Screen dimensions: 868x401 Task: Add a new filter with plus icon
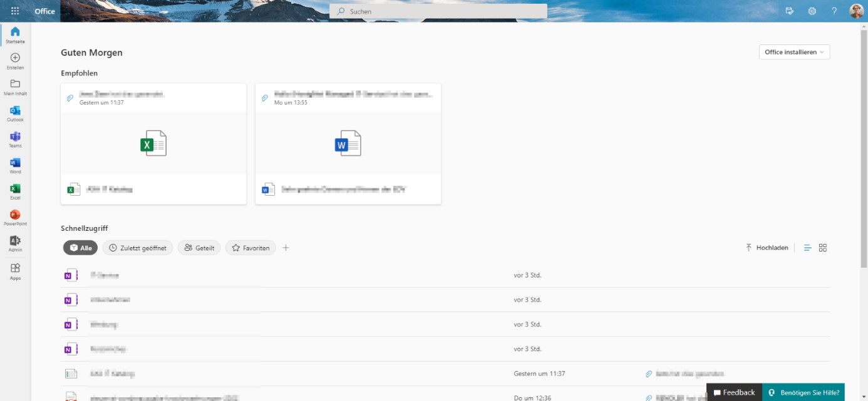click(286, 248)
